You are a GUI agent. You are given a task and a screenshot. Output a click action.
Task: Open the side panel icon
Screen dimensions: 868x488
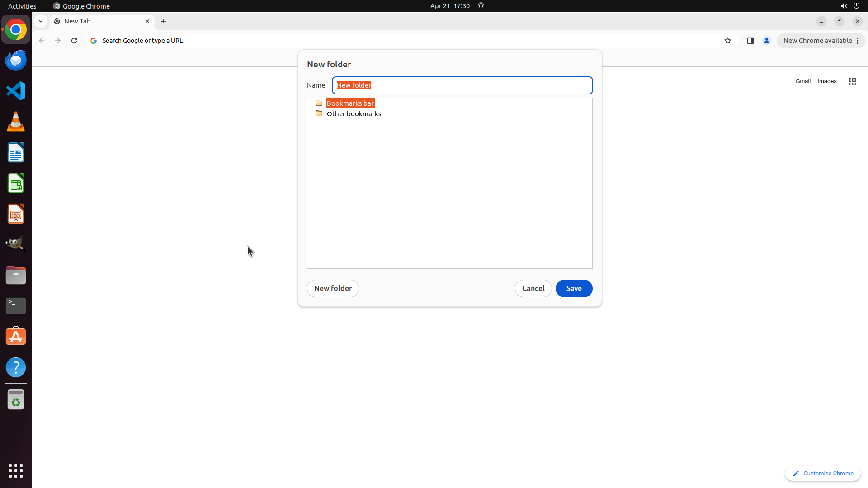(x=750, y=41)
